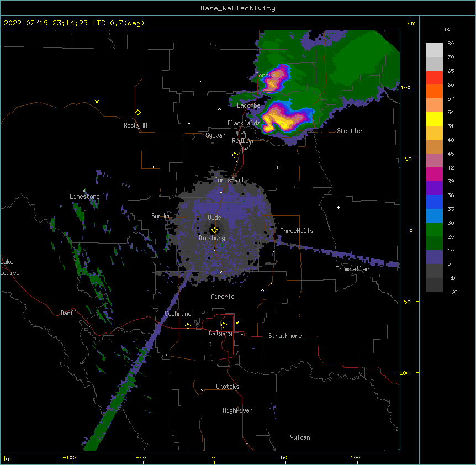Click the ThreeHills city label
Image resolution: width=476 pixels, height=465 pixels.
pyautogui.click(x=297, y=231)
